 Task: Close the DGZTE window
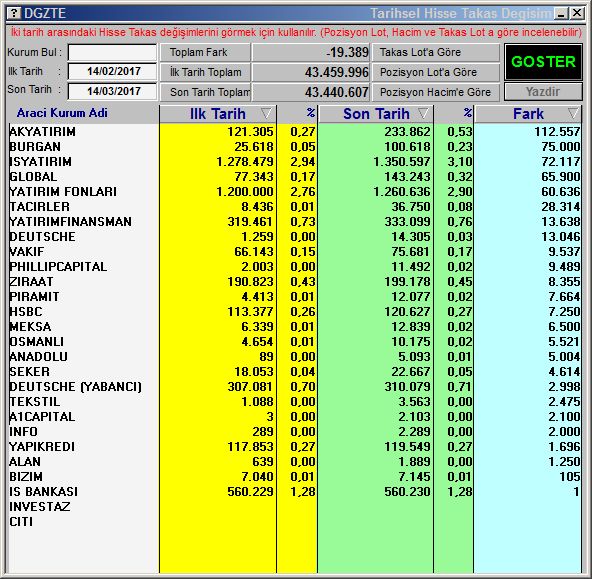(x=577, y=14)
